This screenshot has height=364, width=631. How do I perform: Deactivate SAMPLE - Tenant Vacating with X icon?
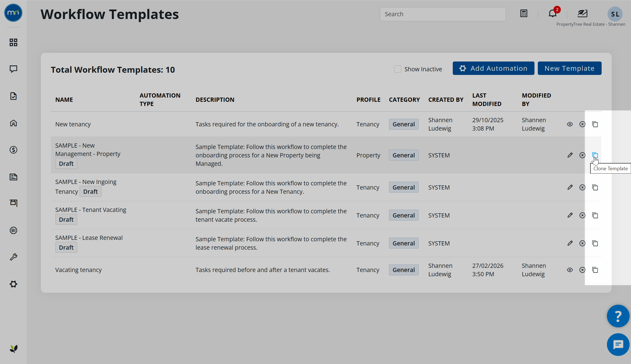[x=582, y=215]
